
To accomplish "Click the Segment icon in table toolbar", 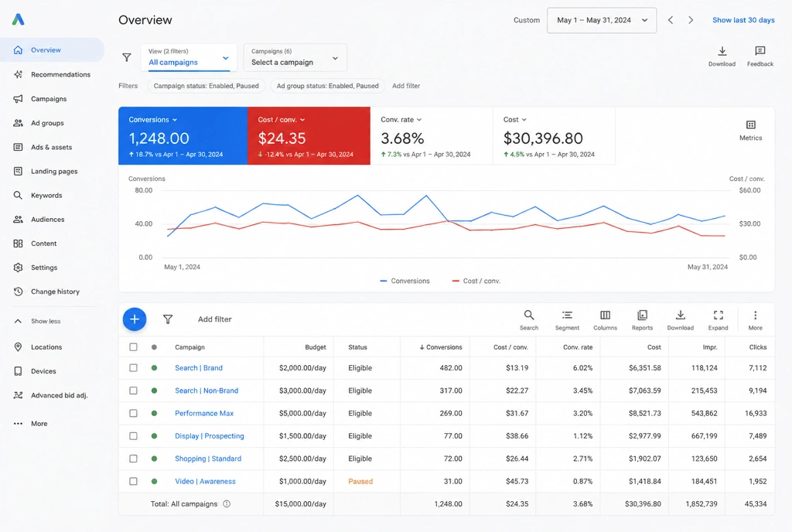I will pos(567,315).
